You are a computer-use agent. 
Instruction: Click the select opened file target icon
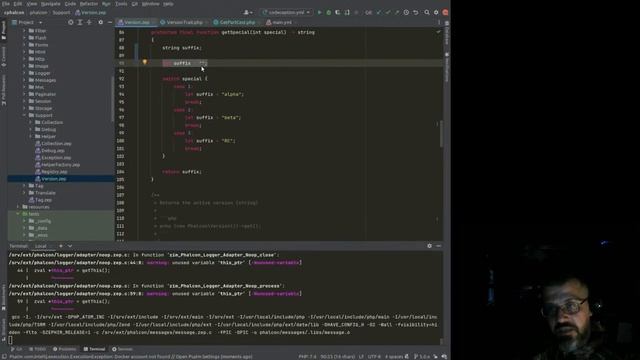(x=71, y=22)
